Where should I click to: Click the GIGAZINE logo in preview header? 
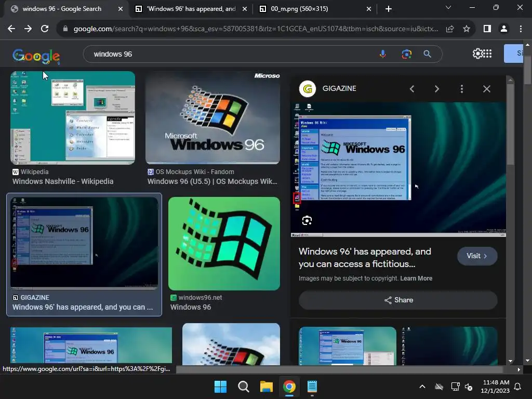308,89
